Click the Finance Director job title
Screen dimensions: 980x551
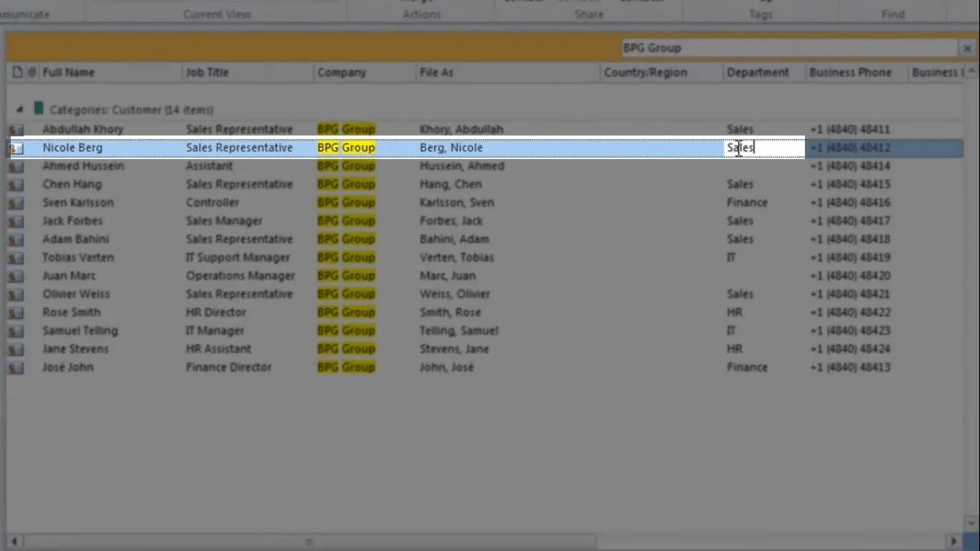[x=229, y=367]
